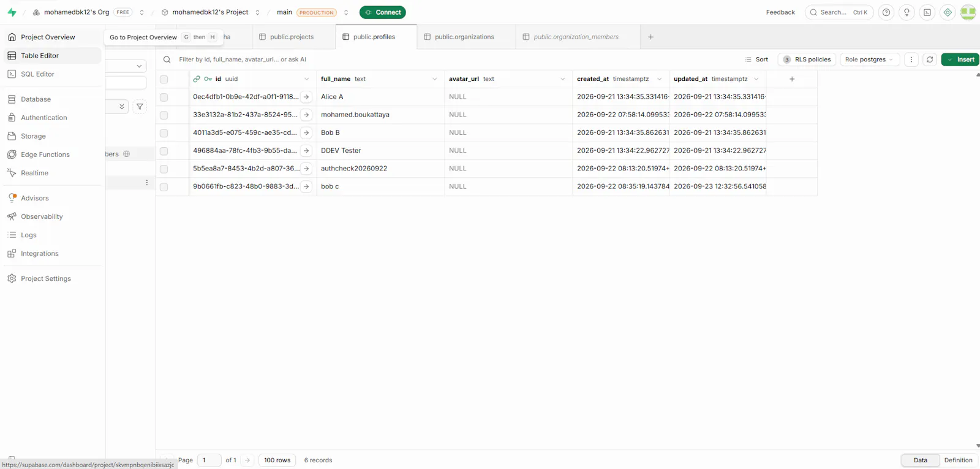The width and height of the screenshot is (980, 469).
Task: Click the filter funnel icon in sidebar
Action: (x=140, y=107)
